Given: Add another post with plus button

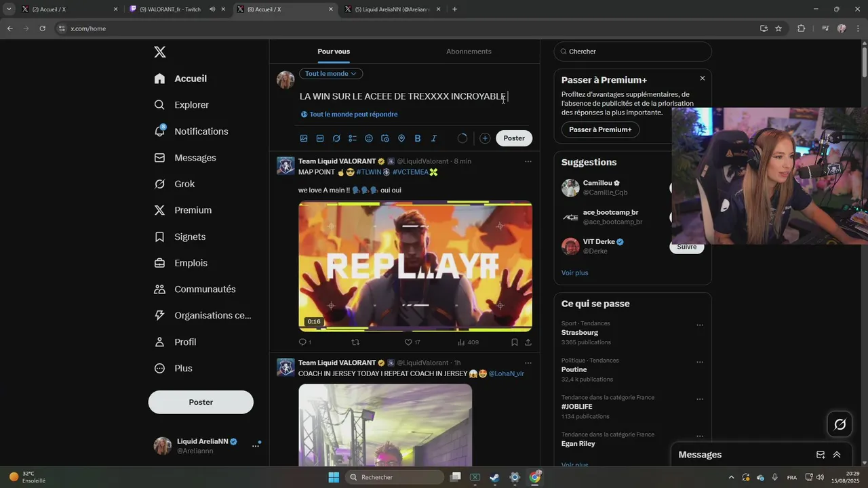Looking at the screenshot, I should (x=485, y=138).
